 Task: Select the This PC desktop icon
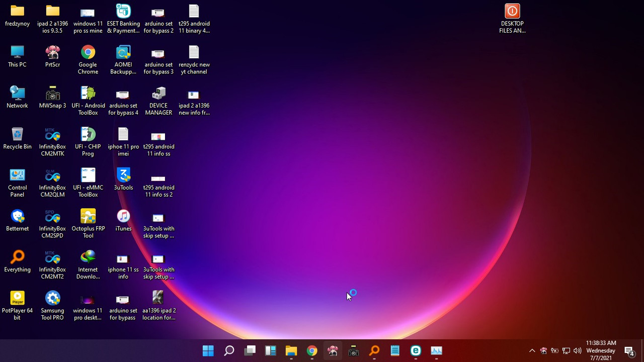click(x=17, y=57)
